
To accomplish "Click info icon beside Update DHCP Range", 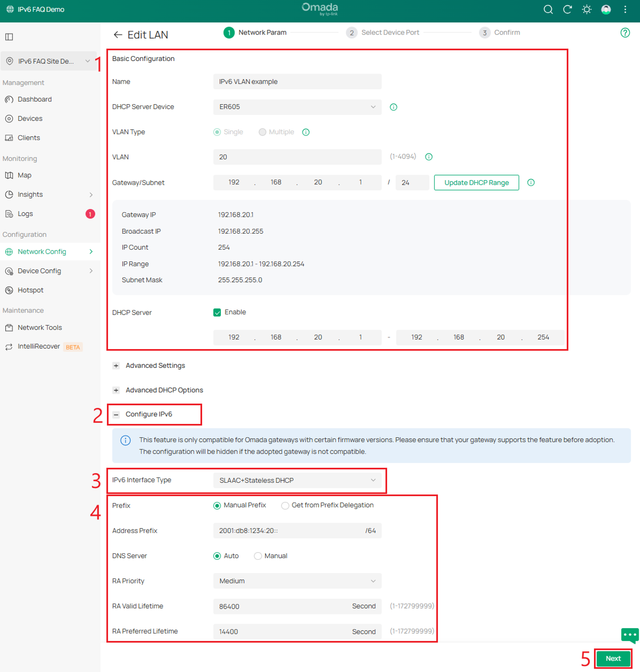I will click(x=530, y=182).
